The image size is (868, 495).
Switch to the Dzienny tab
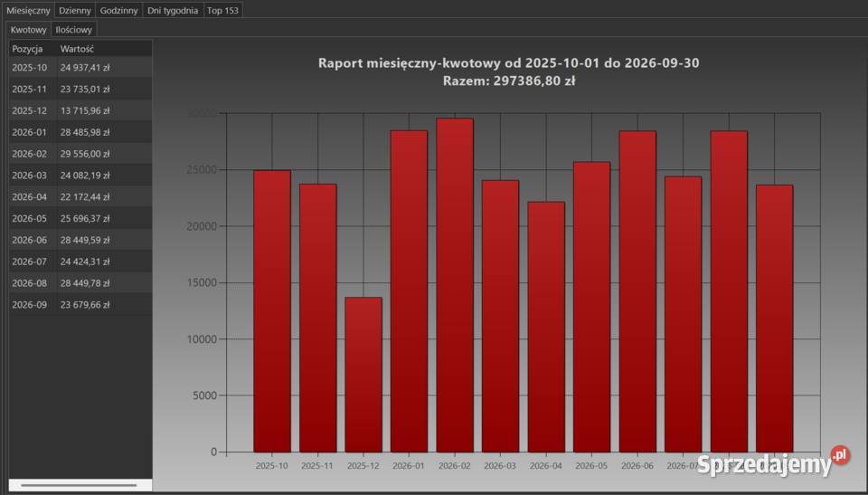pos(75,11)
